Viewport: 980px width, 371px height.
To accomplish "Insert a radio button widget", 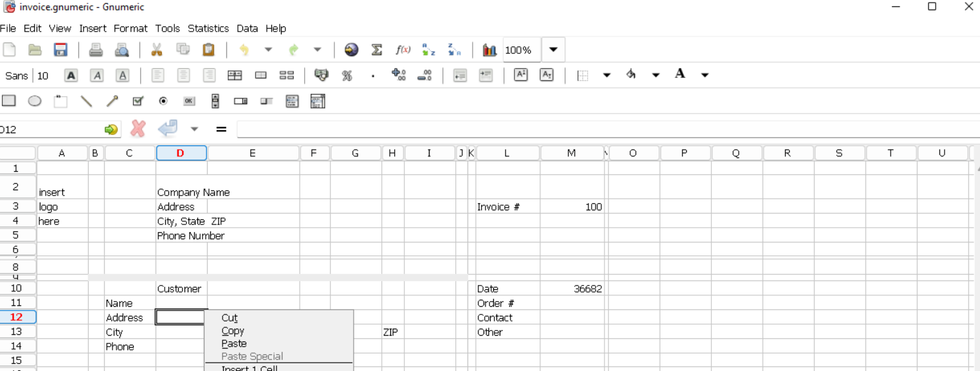I will [163, 101].
